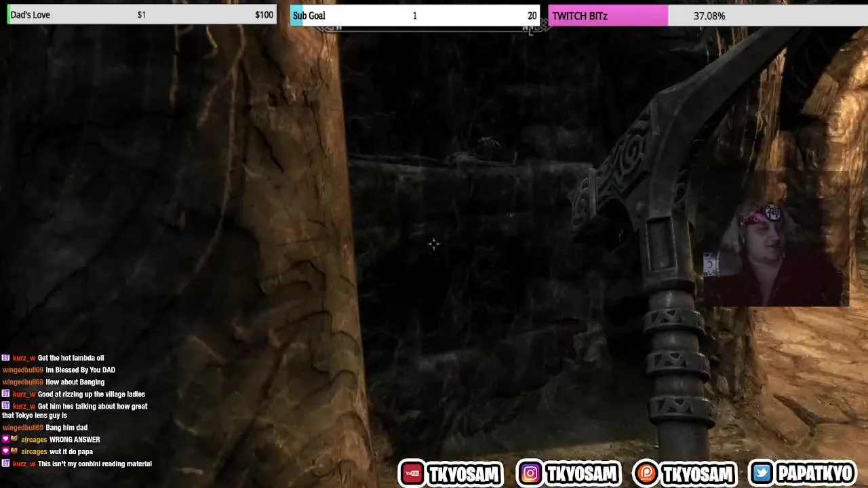Click kurz_w's badge beside "Get the hot lambda oil"
Screen dimensions: 868x488
[5, 358]
